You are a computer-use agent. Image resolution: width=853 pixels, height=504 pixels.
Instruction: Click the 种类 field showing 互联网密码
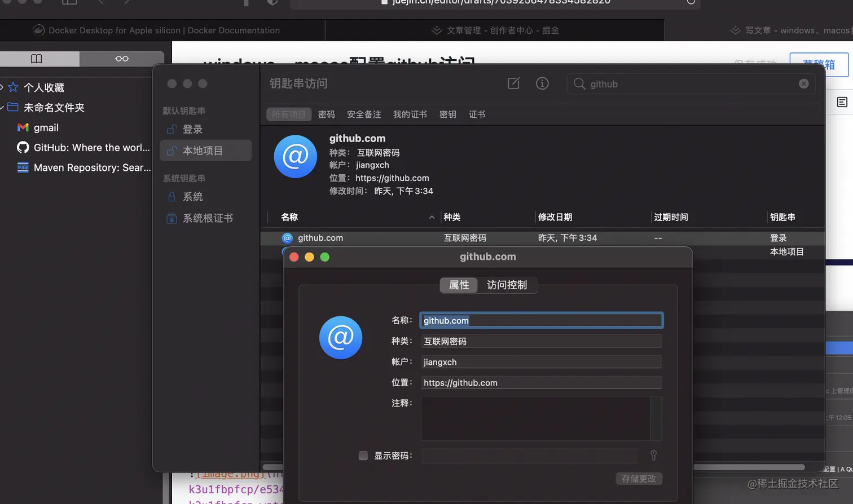click(x=541, y=341)
